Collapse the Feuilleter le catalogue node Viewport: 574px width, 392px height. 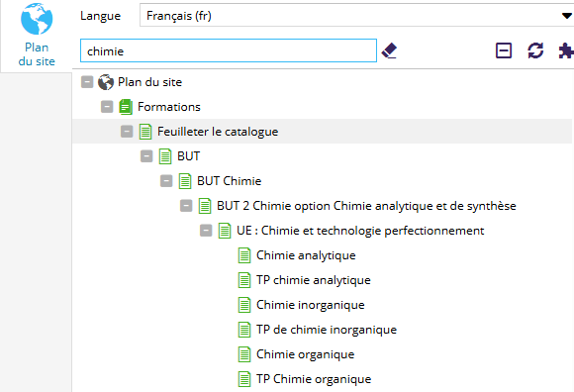click(127, 132)
